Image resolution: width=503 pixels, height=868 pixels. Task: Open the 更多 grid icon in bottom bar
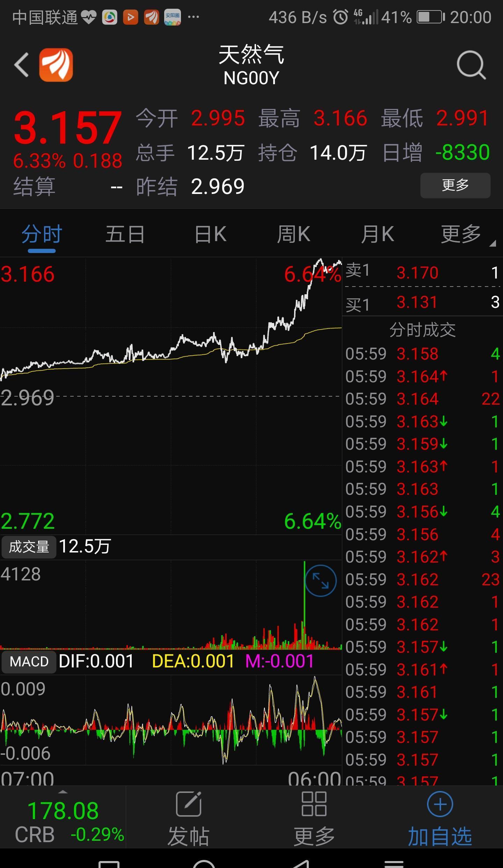tap(314, 804)
